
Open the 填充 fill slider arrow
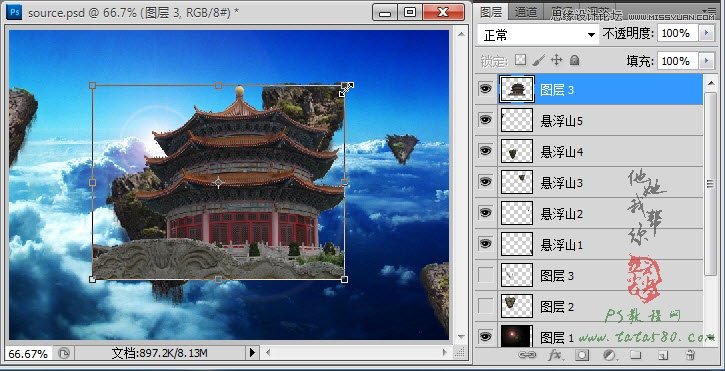click(706, 61)
